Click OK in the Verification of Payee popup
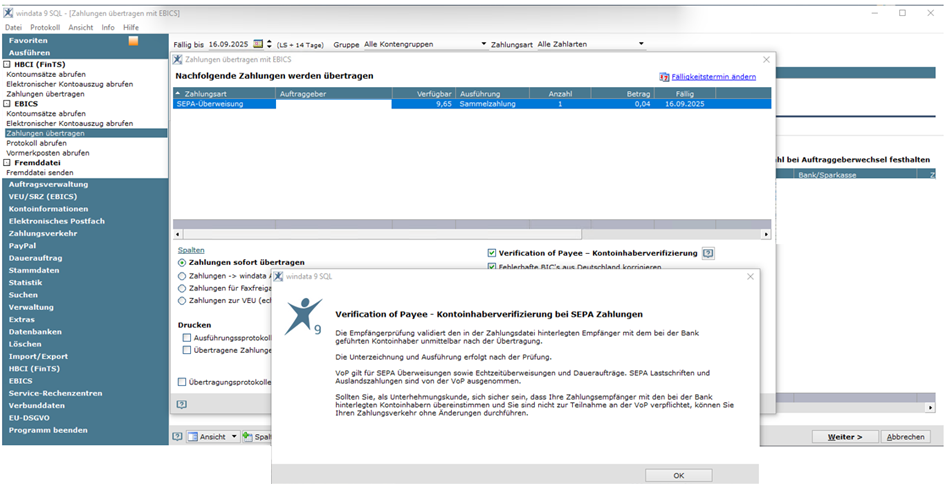Screen dimensions: 945x484 click(x=678, y=475)
